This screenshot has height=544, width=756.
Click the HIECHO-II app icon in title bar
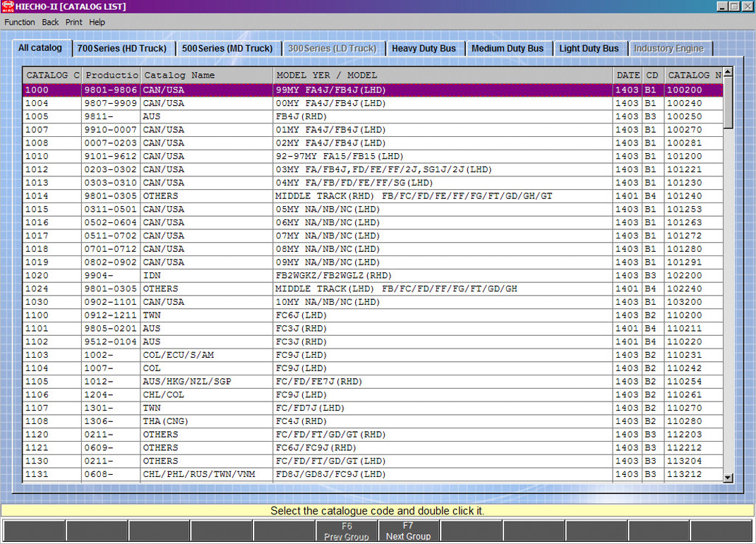point(8,6)
